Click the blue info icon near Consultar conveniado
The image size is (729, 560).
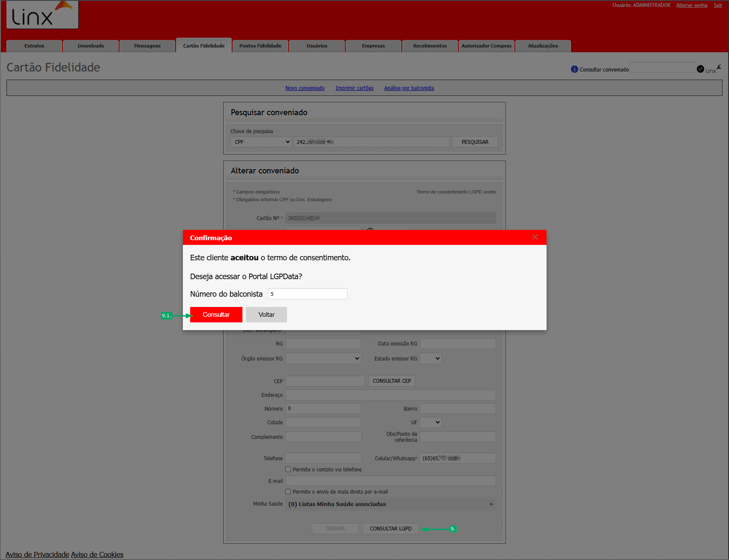point(574,69)
